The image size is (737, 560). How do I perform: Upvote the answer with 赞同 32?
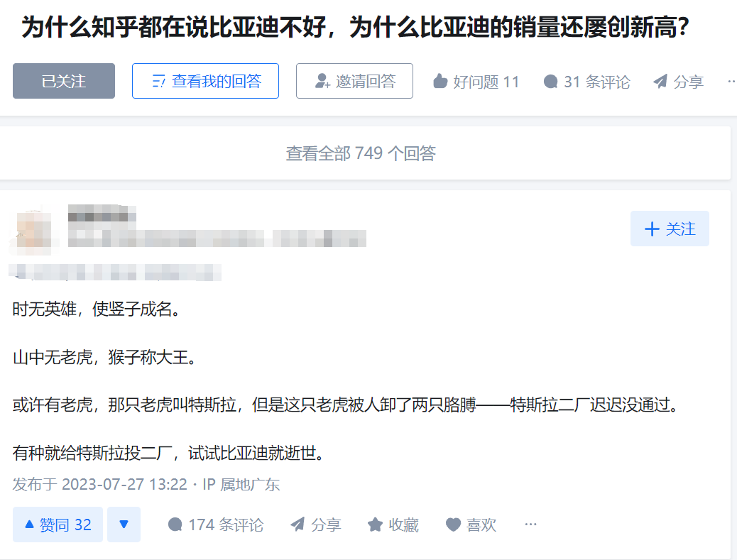tap(58, 525)
